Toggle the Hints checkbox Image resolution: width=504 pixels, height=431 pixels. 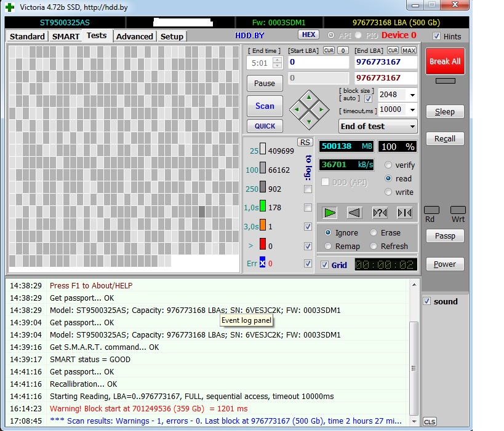[436, 36]
